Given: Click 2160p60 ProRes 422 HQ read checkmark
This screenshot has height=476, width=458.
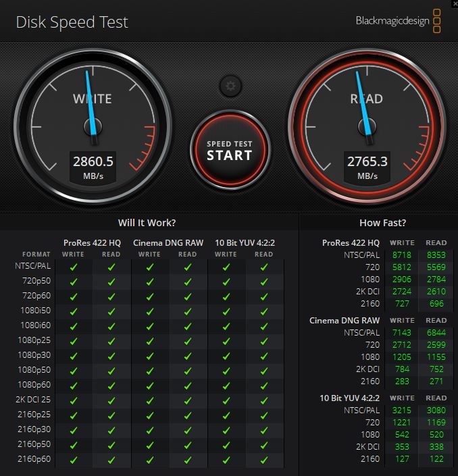Looking at the screenshot, I should [111, 460].
